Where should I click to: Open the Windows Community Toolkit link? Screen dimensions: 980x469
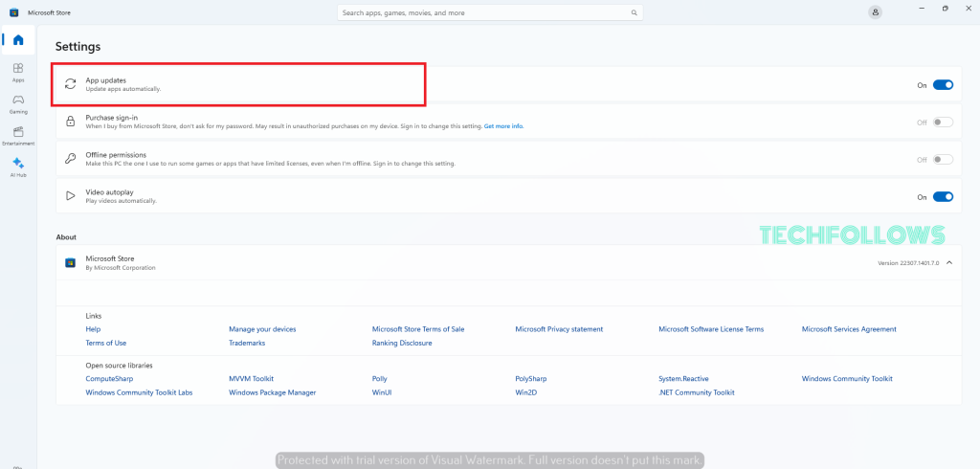click(847, 379)
